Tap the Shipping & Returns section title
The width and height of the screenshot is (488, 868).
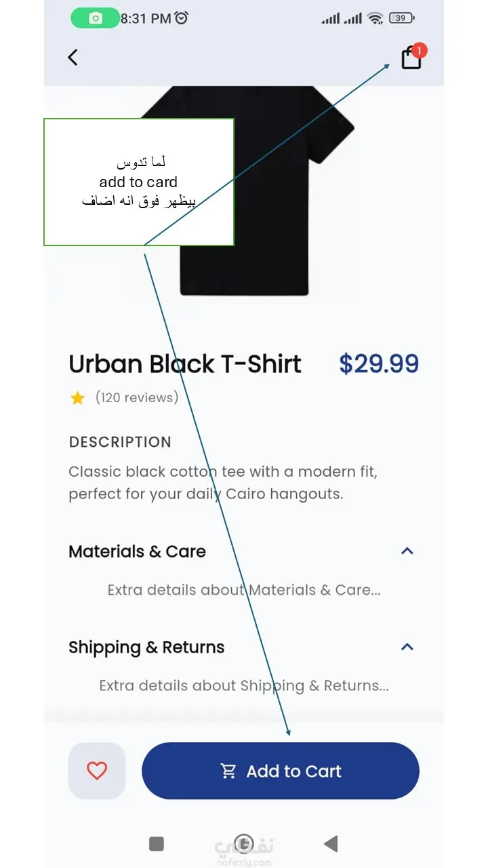146,647
